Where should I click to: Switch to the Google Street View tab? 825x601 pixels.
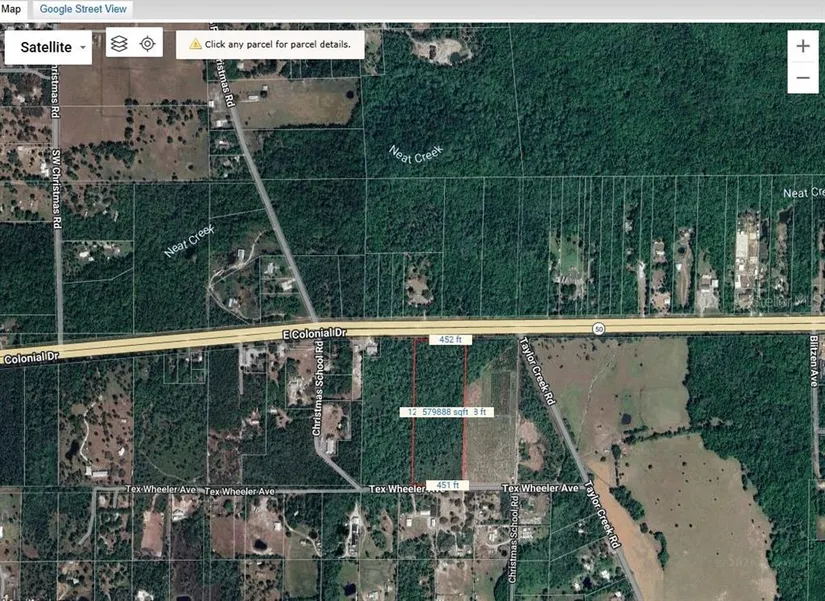coord(82,9)
